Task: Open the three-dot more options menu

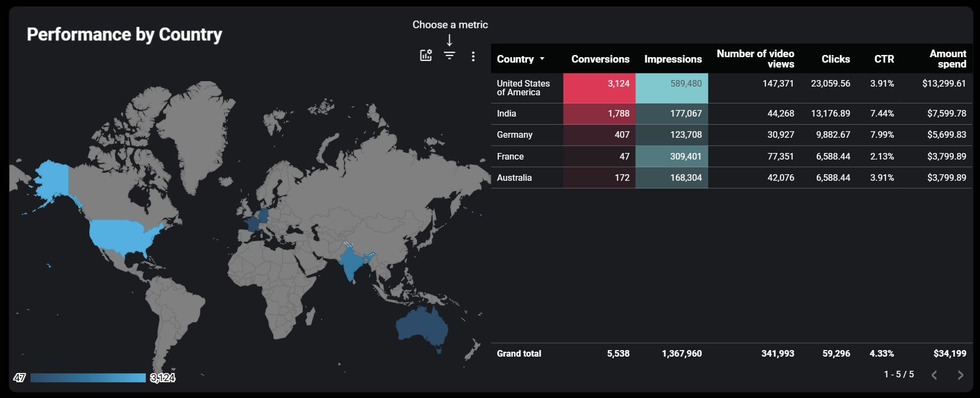Action: tap(473, 56)
